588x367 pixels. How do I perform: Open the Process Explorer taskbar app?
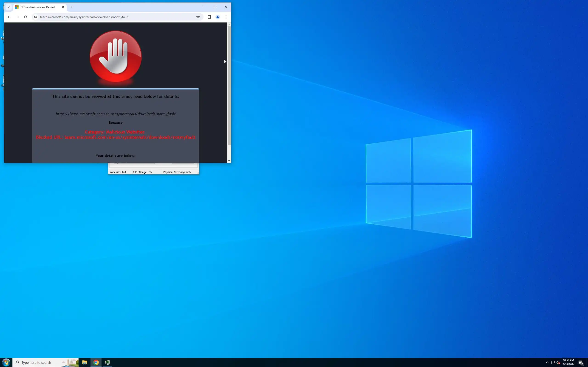click(107, 362)
